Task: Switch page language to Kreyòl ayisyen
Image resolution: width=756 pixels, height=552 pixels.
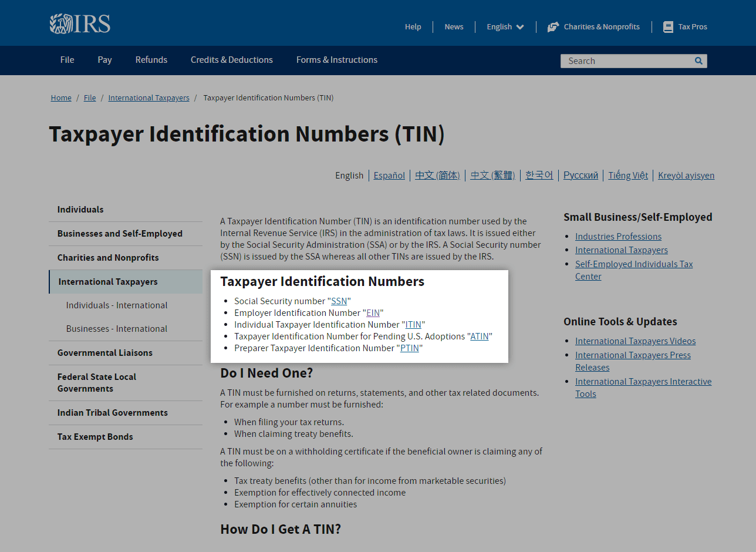Action: point(686,175)
